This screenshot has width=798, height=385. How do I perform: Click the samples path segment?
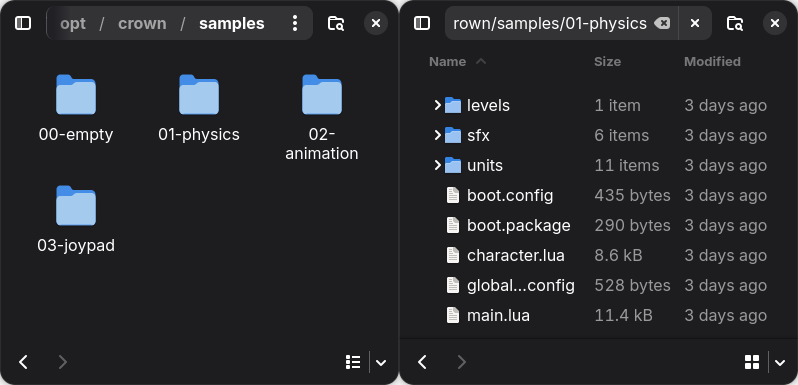tap(232, 23)
